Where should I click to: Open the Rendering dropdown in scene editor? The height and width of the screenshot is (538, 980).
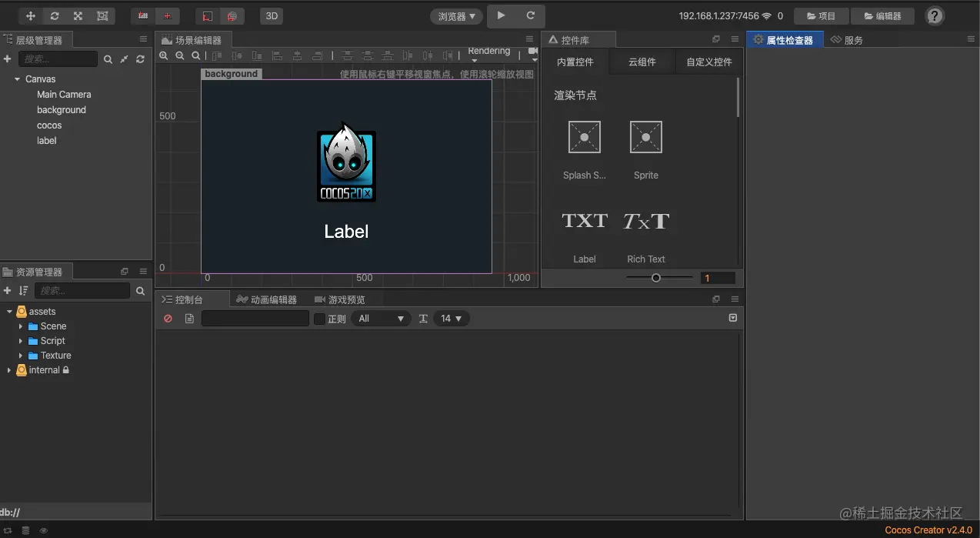coord(489,53)
